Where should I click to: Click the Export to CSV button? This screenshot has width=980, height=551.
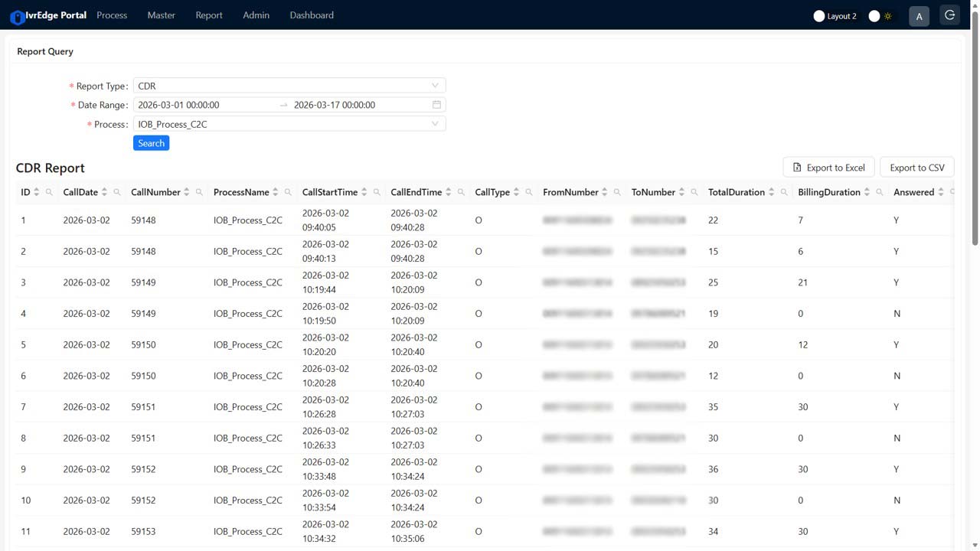(916, 168)
